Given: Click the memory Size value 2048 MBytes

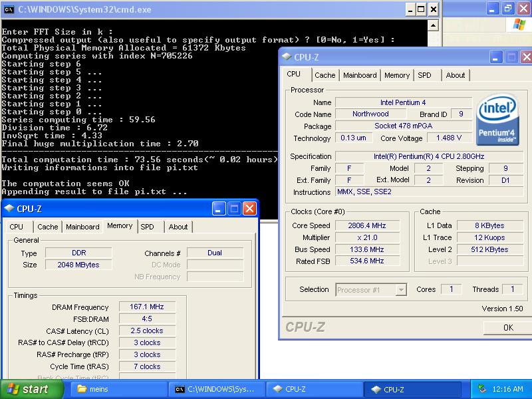Looking at the screenshot, I should 78,265.
